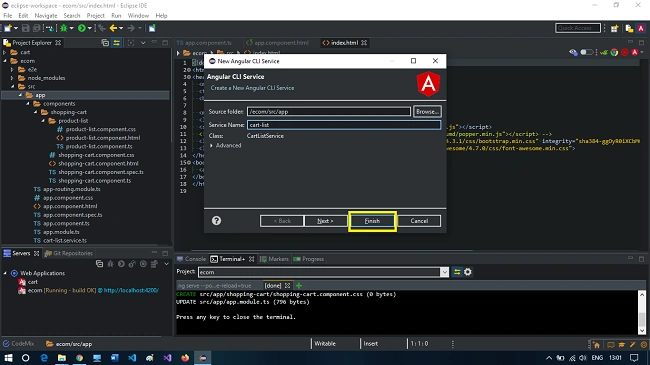Click the help question mark icon

pos(216,221)
